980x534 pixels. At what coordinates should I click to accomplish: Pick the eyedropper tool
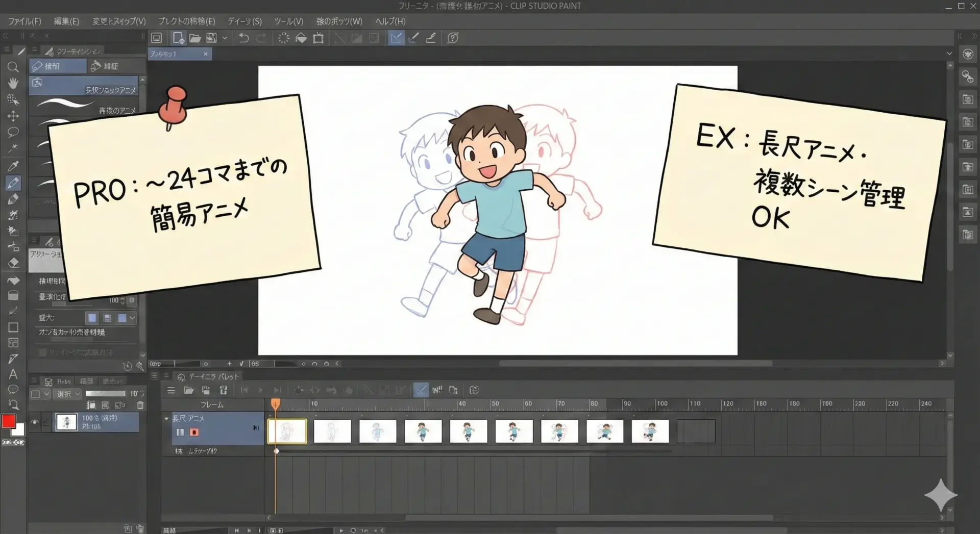(13, 166)
